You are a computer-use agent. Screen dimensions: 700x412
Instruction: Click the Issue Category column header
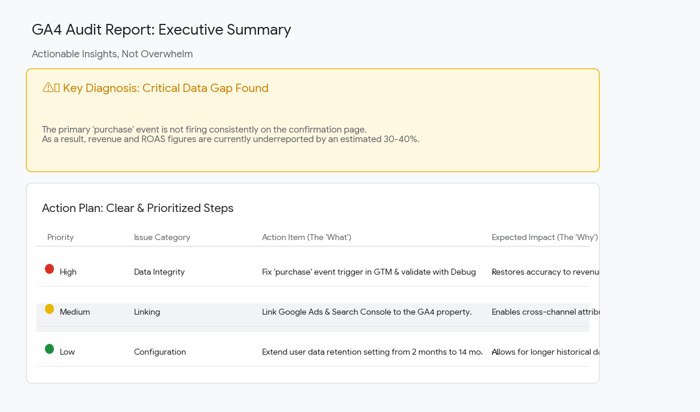(x=161, y=237)
